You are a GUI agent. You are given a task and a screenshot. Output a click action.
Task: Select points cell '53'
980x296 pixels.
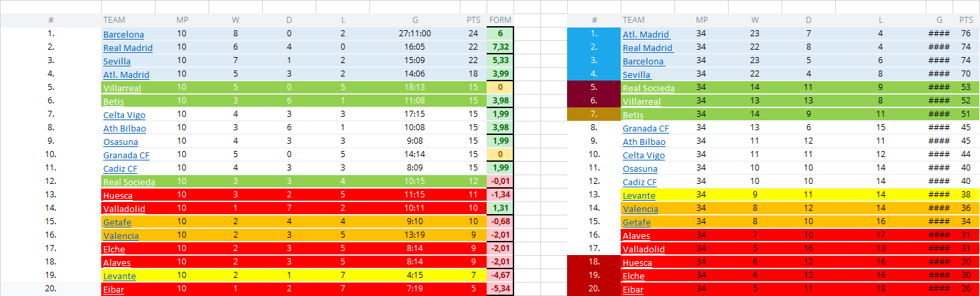966,88
